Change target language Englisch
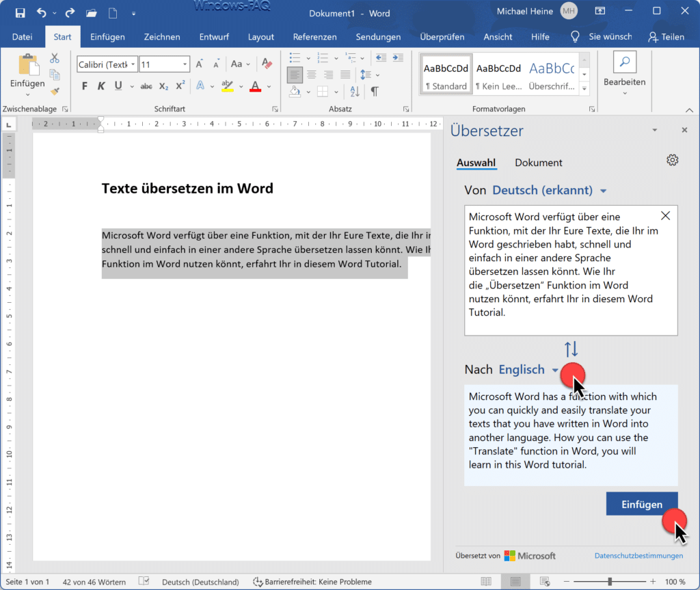 (528, 369)
